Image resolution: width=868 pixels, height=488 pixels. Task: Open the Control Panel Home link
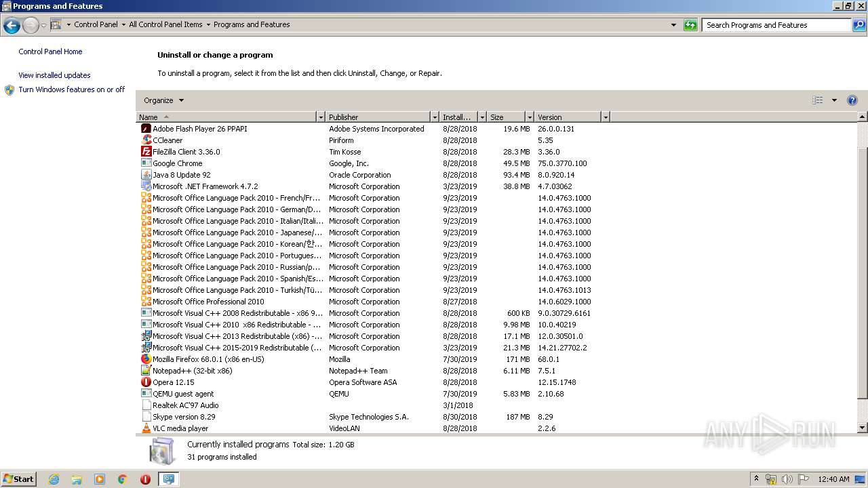coord(50,52)
